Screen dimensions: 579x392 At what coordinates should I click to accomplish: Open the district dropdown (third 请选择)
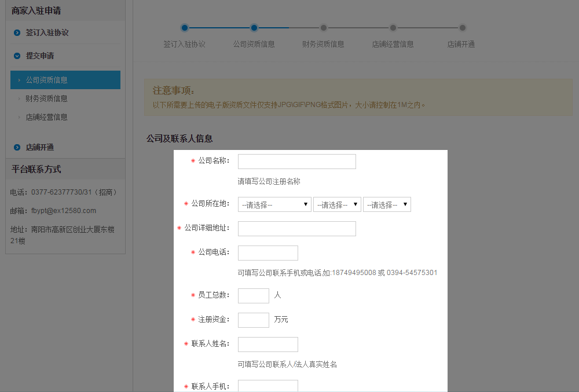tap(387, 204)
